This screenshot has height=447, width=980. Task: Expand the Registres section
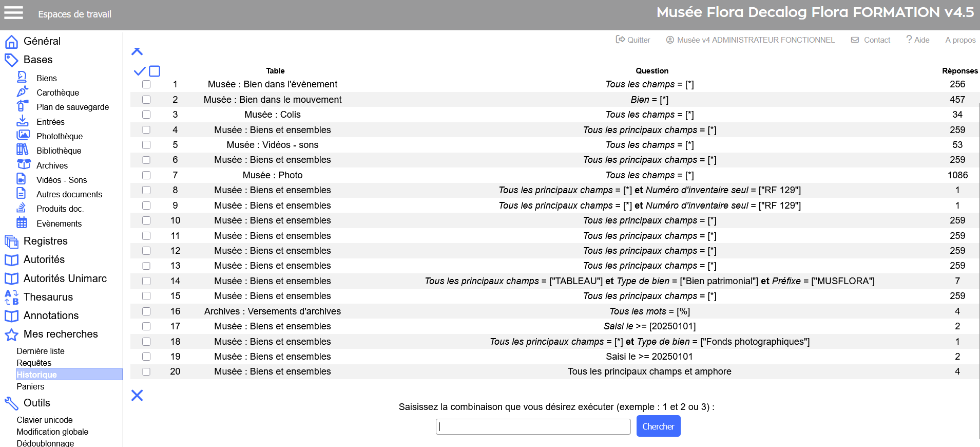[x=45, y=241]
